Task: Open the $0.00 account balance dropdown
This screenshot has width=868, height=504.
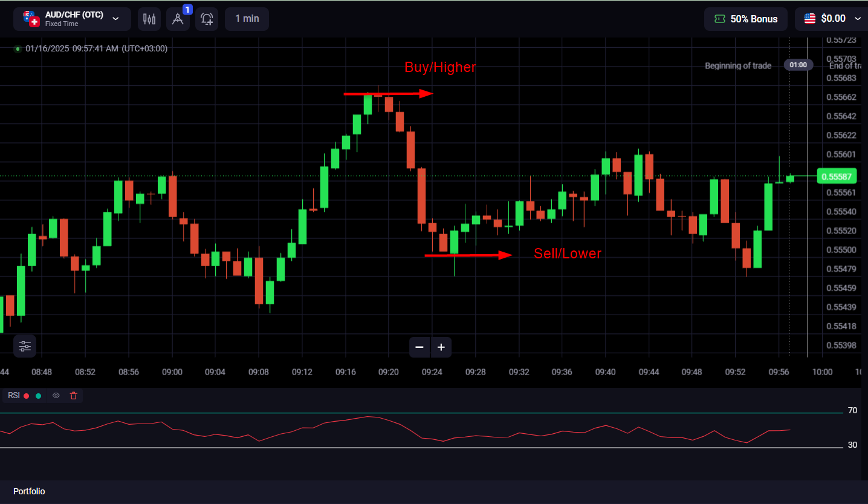Action: tap(831, 19)
